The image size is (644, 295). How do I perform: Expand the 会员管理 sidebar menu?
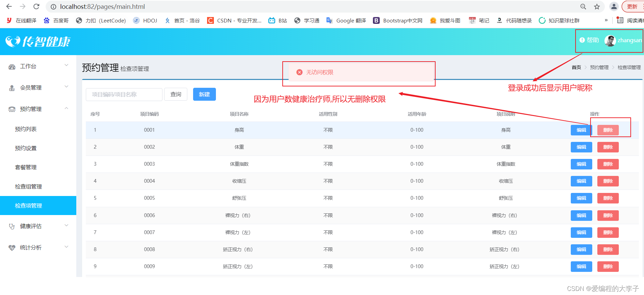click(x=38, y=87)
